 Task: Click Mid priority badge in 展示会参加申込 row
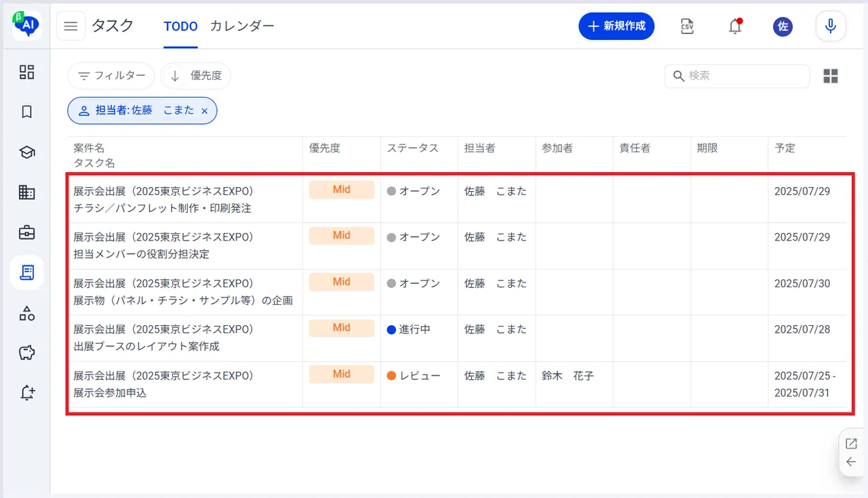pos(342,374)
